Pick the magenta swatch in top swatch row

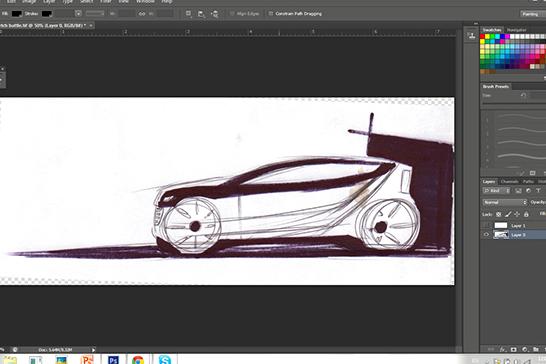coord(507,36)
